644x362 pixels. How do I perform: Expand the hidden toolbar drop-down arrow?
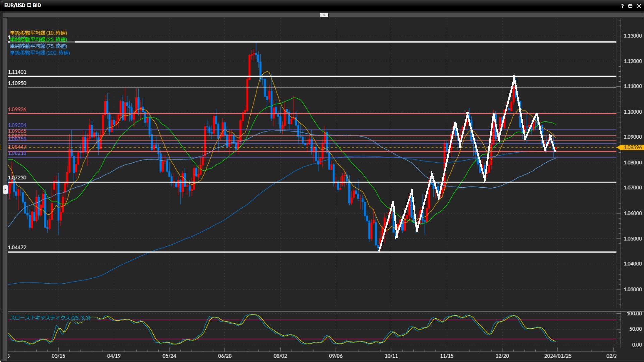324,15
